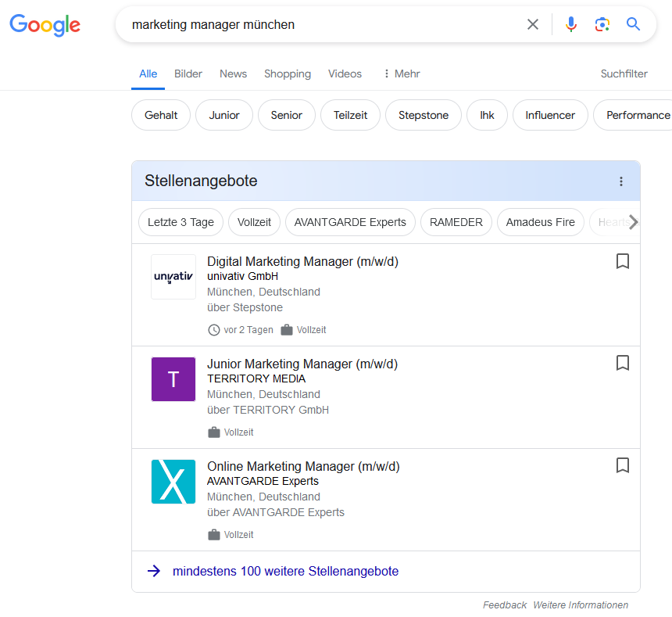Open Google Lens image search icon
This screenshot has height=617, width=672.
pyautogui.click(x=602, y=24)
